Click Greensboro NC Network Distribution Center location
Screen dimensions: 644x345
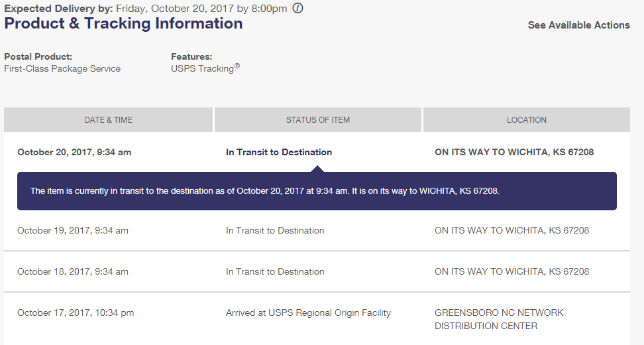coord(499,319)
